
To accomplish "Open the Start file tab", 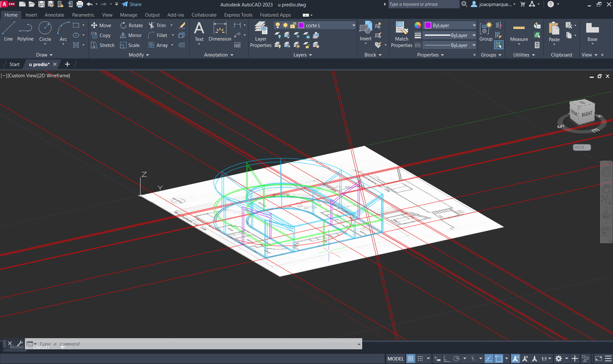I will (x=14, y=64).
